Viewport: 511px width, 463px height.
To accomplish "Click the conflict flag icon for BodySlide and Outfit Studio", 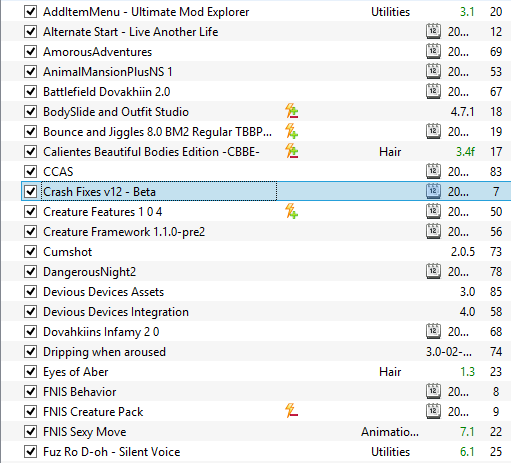I will (291, 111).
